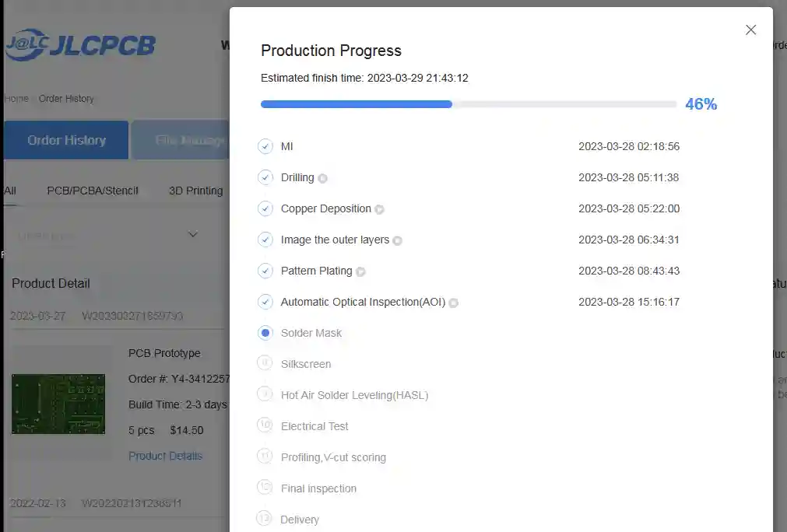Click the Drilling completed check circle
Viewport: 787px width, 532px height.
(x=265, y=177)
